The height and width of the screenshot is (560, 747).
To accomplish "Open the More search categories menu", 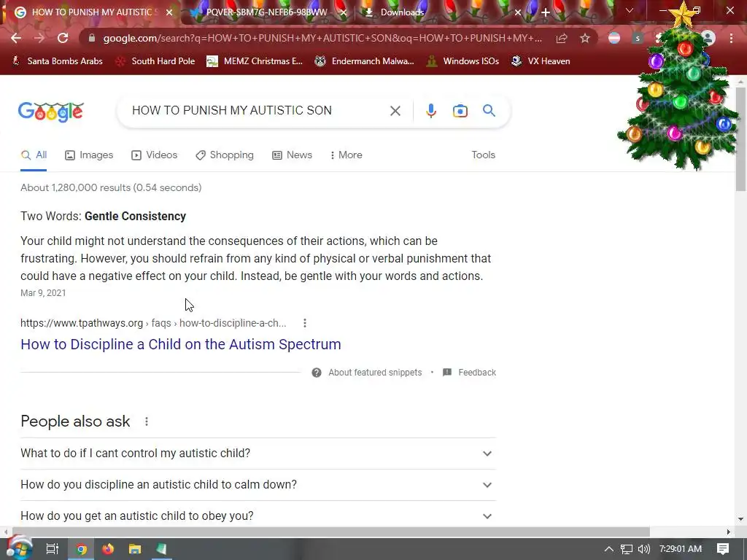I will coord(347,155).
